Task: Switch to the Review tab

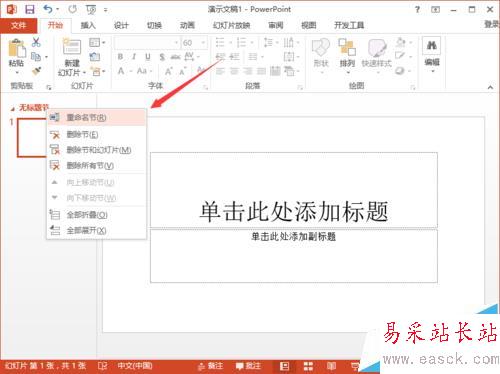Action: tap(276, 25)
